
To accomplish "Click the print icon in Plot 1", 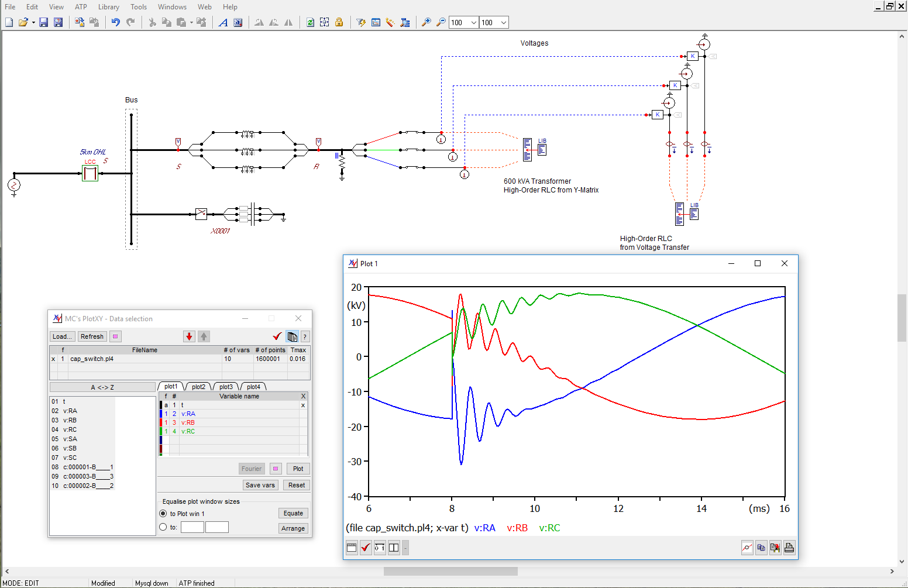I will pos(789,548).
